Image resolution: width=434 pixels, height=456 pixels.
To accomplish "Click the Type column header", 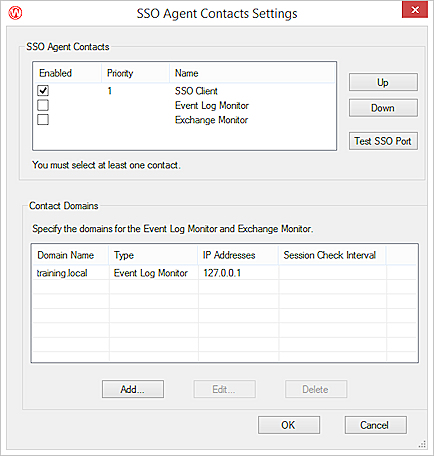I will [x=153, y=255].
